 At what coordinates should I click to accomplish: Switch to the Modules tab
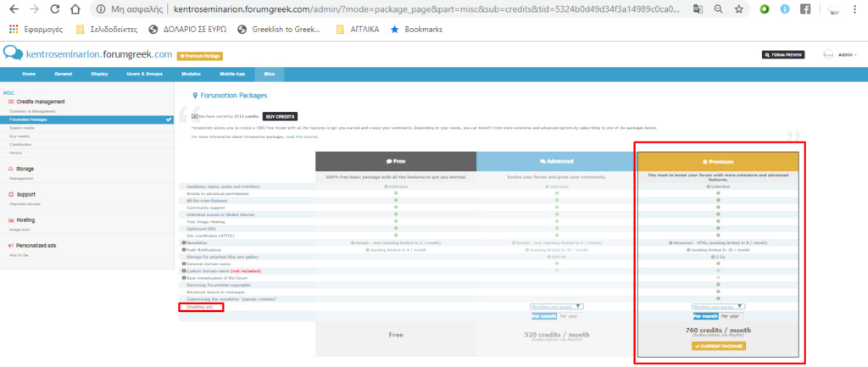[191, 75]
